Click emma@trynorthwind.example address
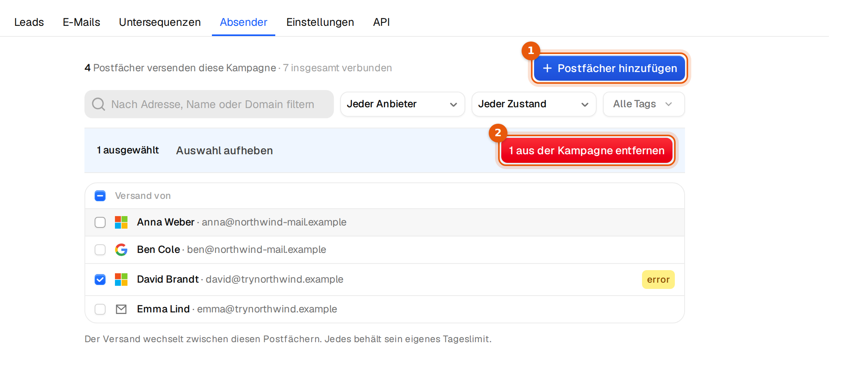The width and height of the screenshot is (868, 368). pyautogui.click(x=267, y=309)
